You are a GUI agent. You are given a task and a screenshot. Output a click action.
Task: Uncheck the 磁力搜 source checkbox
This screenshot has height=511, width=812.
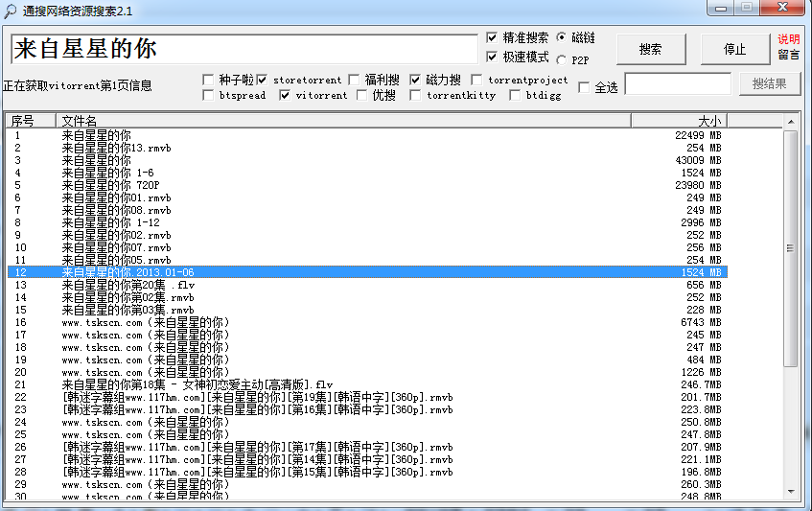415,80
